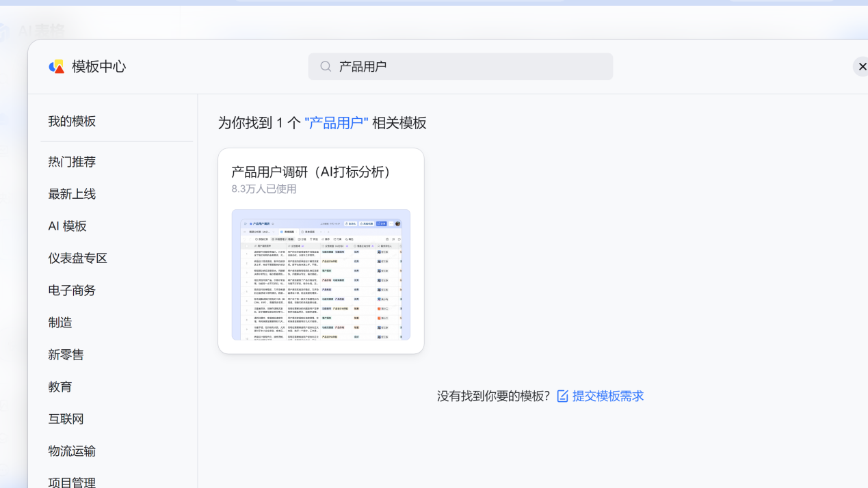Screen dimensions: 868x488
Task: Click the magnifier icon in search bar
Action: 326,66
